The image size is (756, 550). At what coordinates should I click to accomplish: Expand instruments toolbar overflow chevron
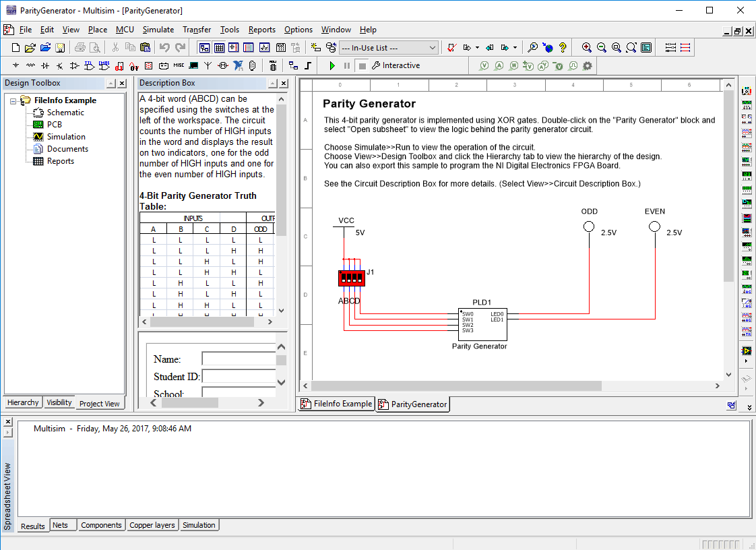[749, 407]
